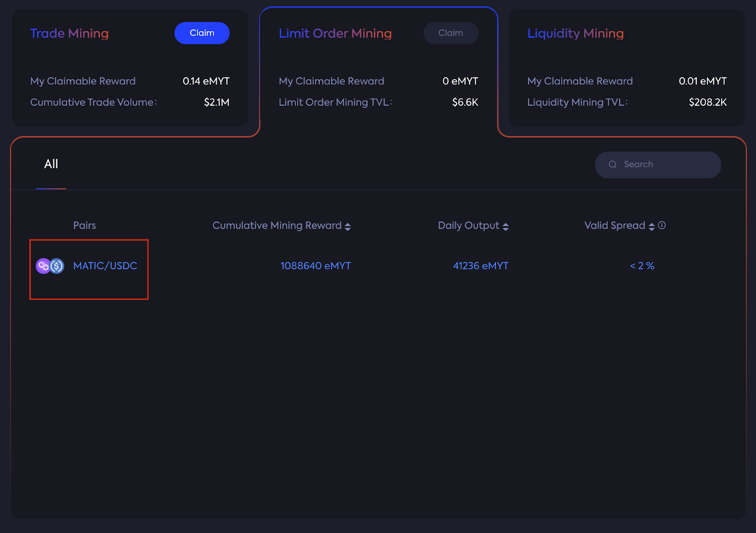Click the Liquidity Mining TVL label
This screenshot has height=533, width=756.
577,102
